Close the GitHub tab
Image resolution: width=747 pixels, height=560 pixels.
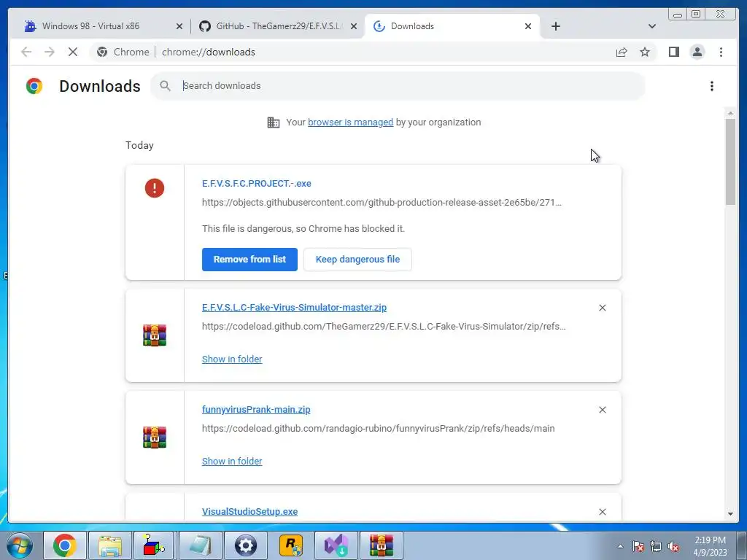(354, 26)
